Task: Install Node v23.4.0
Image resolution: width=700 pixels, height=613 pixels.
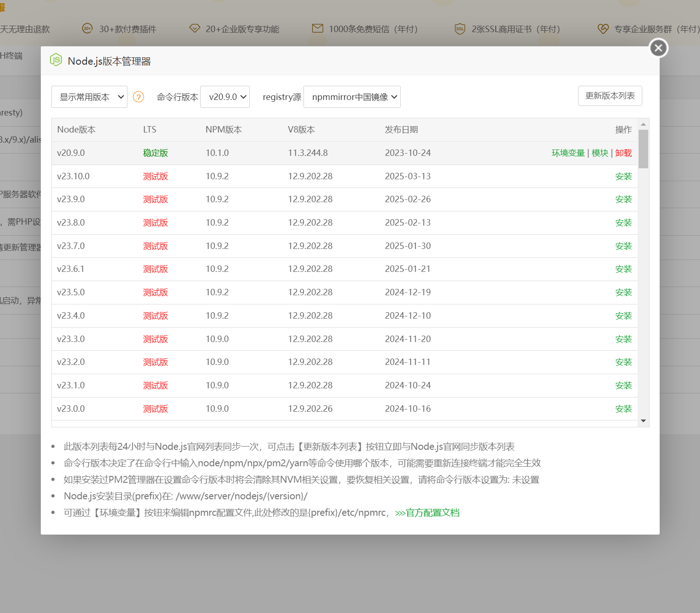Action: pyautogui.click(x=623, y=316)
